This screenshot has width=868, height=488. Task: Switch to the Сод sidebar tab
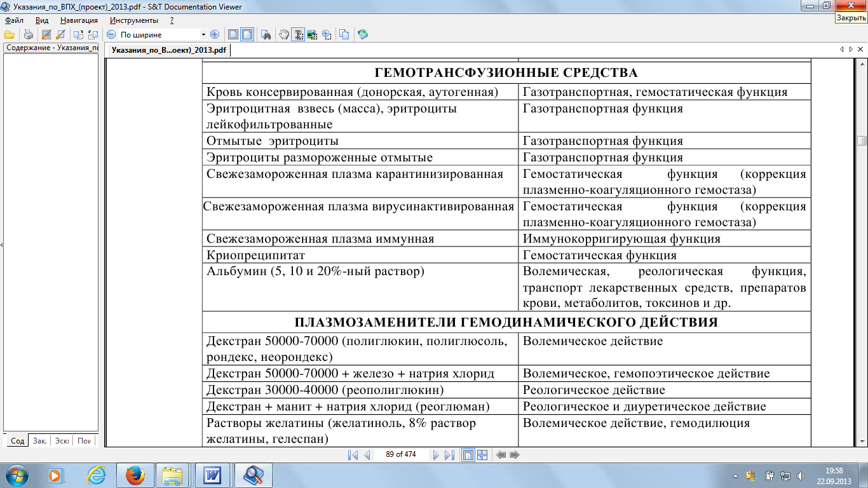[x=18, y=441]
